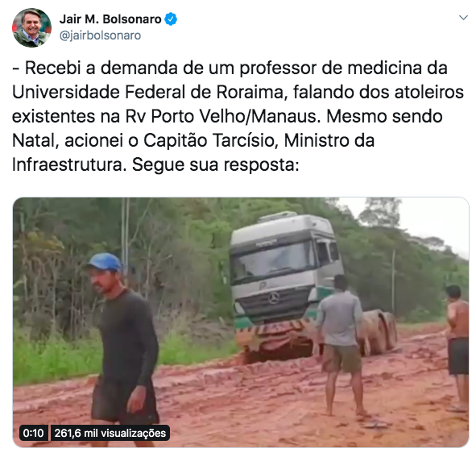Click the Mercedes logo on the truck

274,297
